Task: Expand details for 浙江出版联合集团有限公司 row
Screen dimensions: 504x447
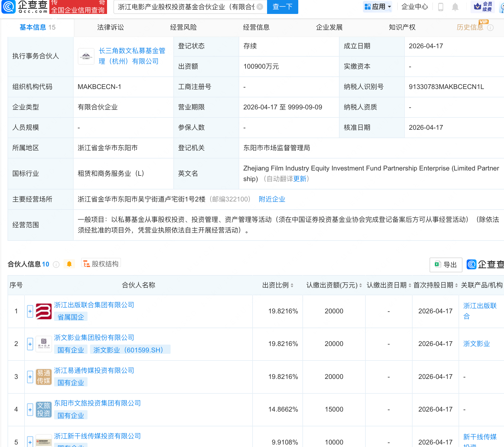Action: pos(30,311)
